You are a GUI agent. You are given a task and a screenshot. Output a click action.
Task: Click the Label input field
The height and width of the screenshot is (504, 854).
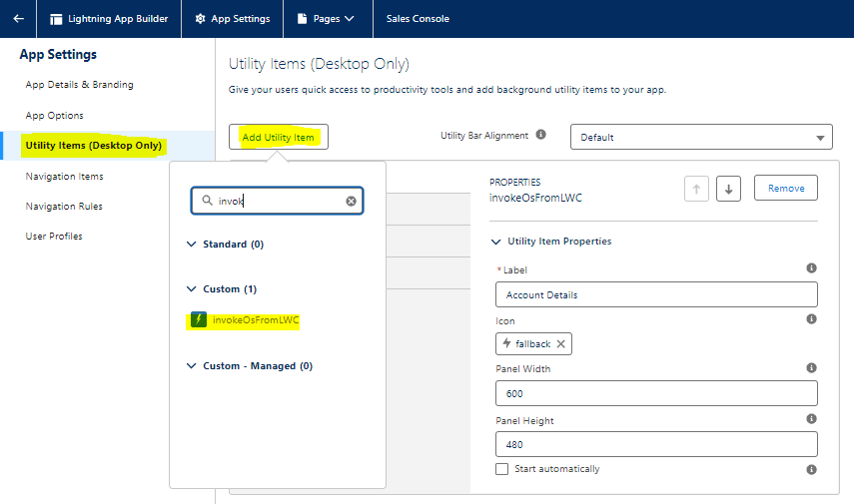point(656,294)
